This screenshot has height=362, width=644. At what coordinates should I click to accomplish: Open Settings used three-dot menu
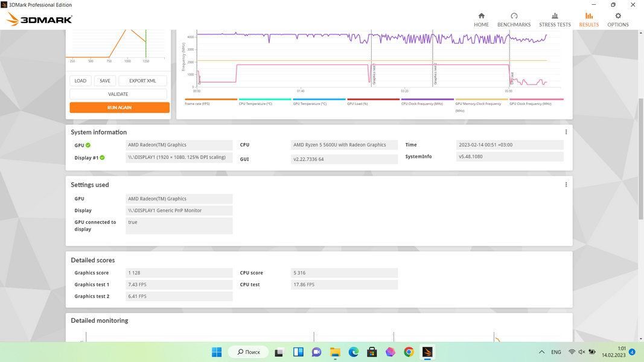[566, 185]
